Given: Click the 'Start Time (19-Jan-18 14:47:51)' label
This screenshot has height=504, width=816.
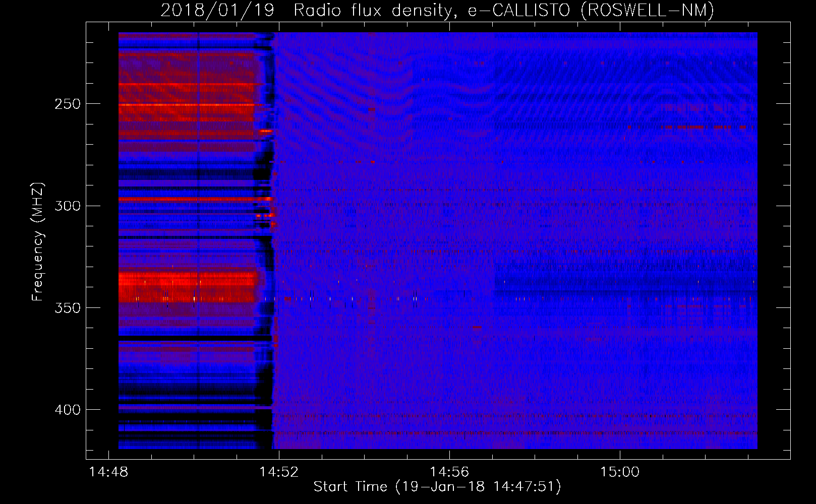Looking at the screenshot, I should pos(437,487).
